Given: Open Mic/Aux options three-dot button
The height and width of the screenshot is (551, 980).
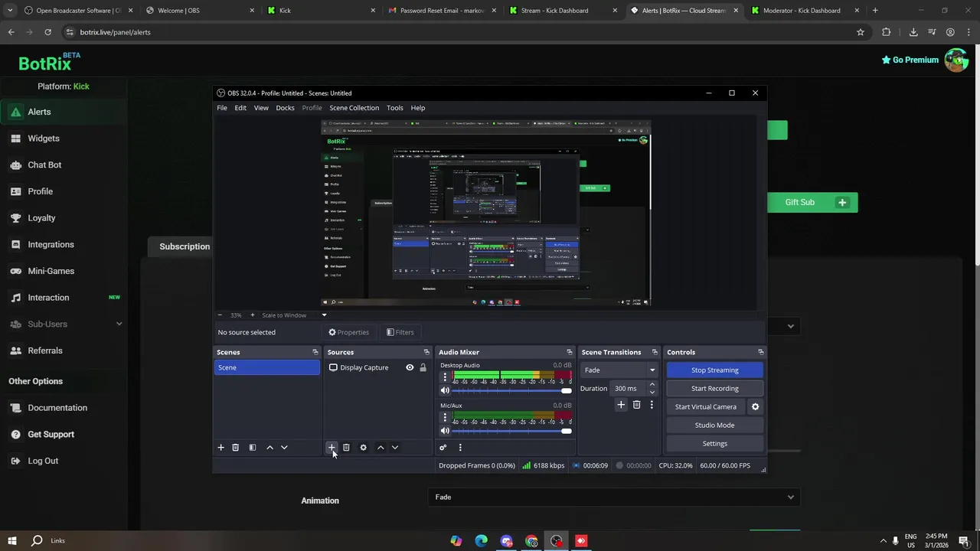Looking at the screenshot, I should pos(445,418).
